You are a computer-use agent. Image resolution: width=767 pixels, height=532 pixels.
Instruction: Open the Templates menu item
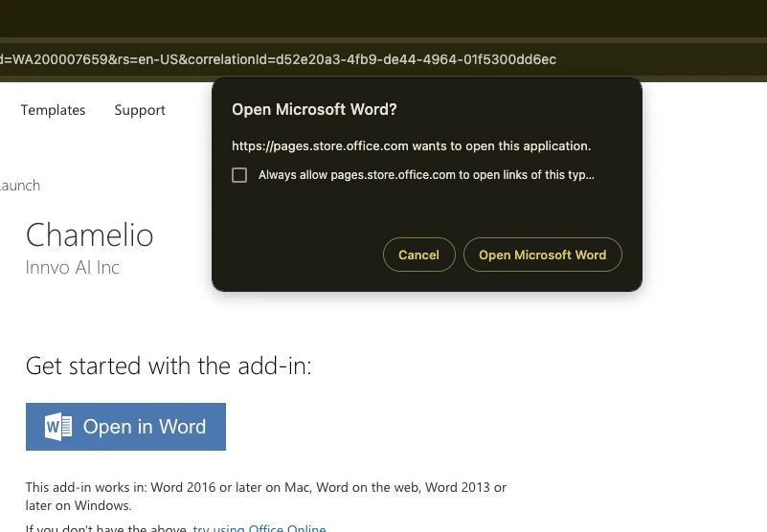point(53,110)
